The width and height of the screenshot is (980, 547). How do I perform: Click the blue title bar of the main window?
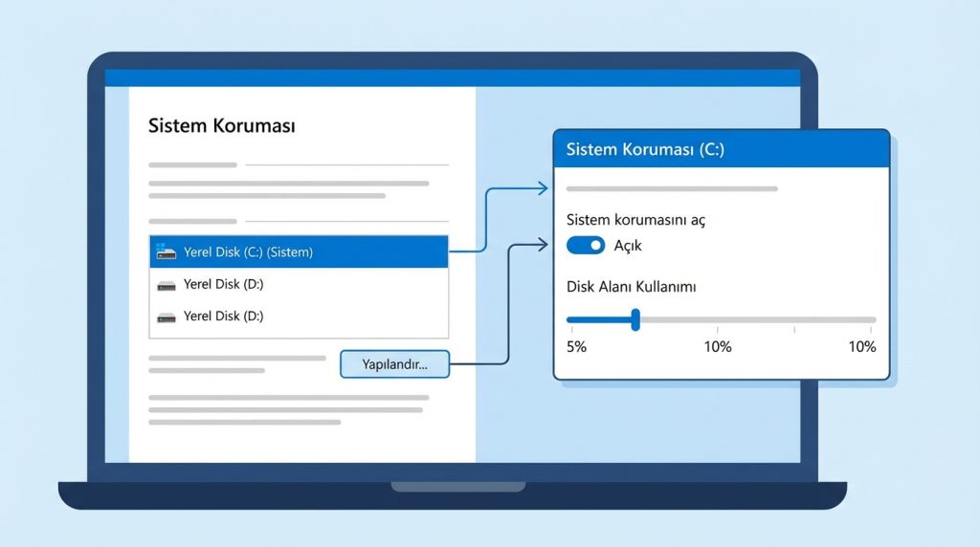pyautogui.click(x=452, y=78)
